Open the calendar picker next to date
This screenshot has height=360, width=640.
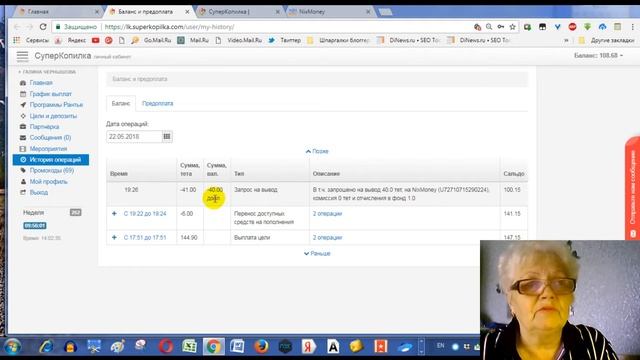pyautogui.click(x=167, y=136)
